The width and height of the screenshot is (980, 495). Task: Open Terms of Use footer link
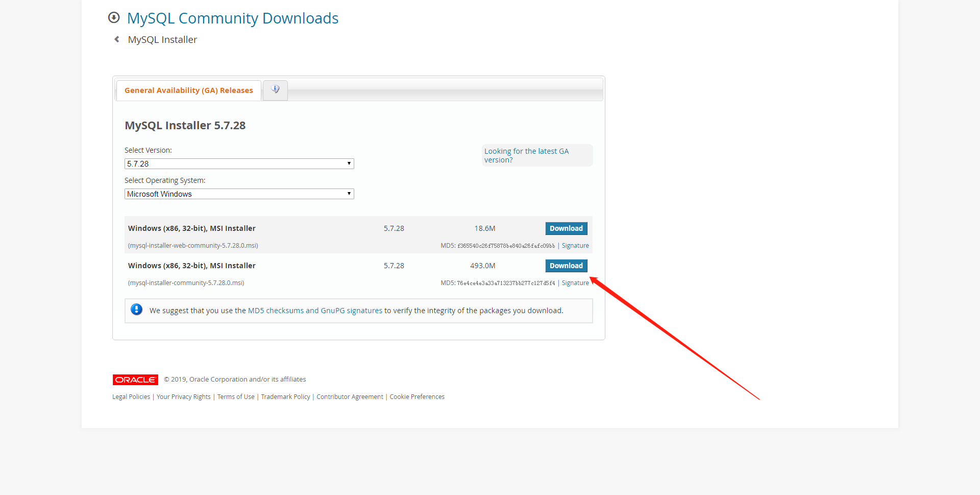click(x=236, y=397)
